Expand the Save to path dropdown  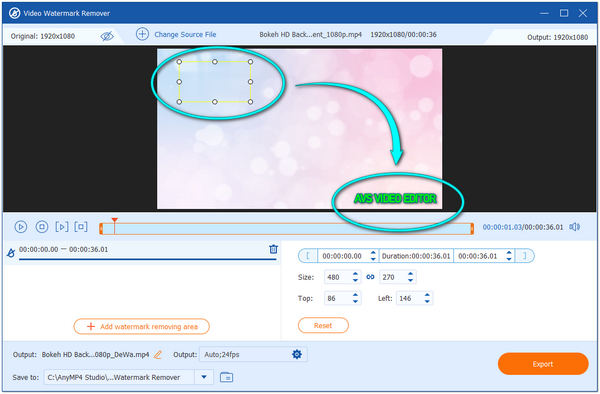[204, 377]
